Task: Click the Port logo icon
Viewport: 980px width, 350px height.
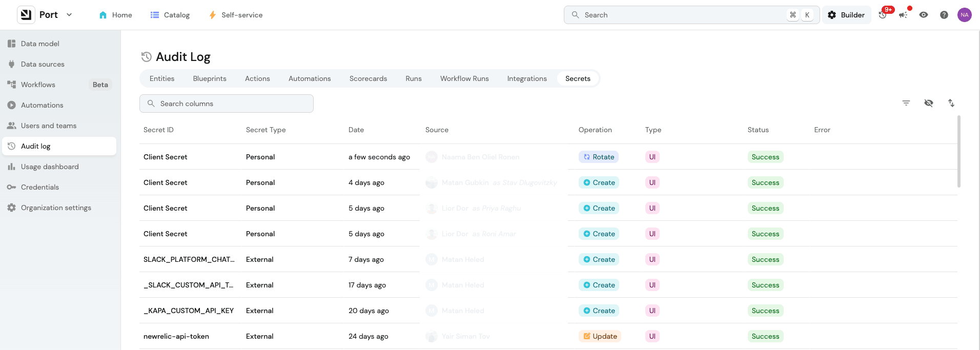Action: (26, 15)
